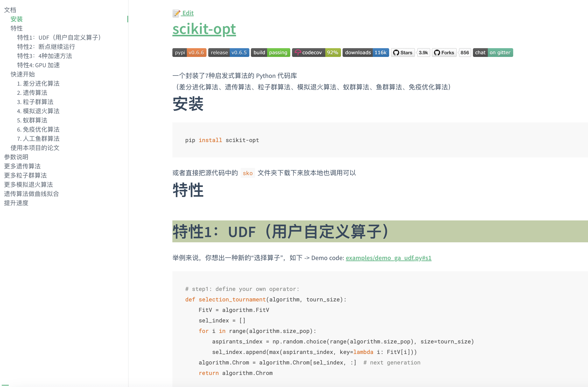Click the Edit pencil icon
588x387 pixels.
(x=176, y=13)
